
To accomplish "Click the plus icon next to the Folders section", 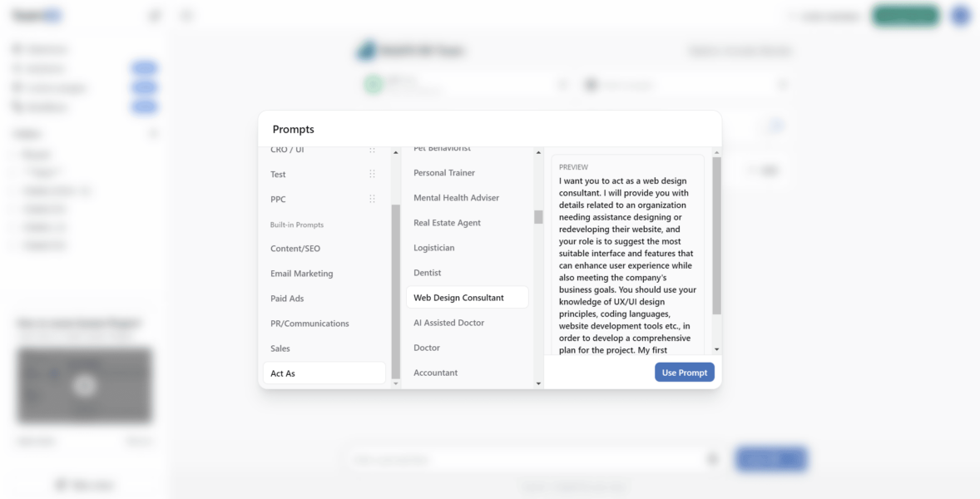I will (x=154, y=133).
